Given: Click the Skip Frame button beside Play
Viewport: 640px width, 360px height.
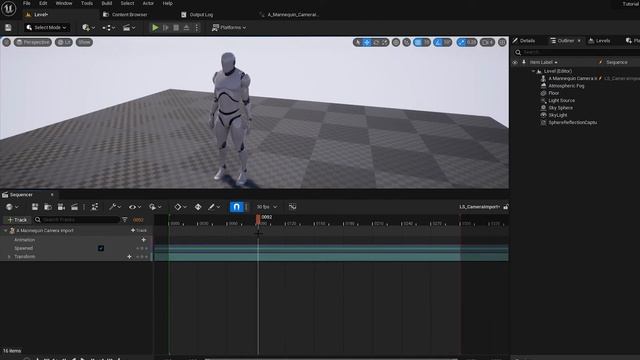Looking at the screenshot, I should pyautogui.click(x=165, y=28).
